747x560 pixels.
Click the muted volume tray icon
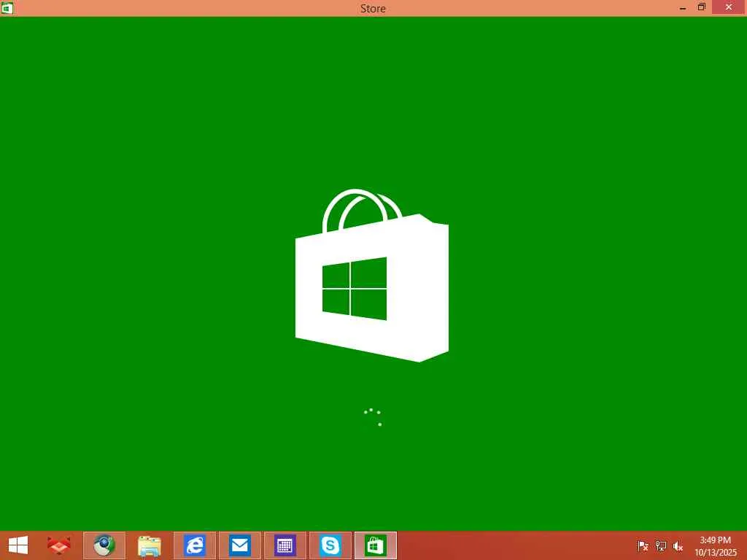tap(678, 545)
